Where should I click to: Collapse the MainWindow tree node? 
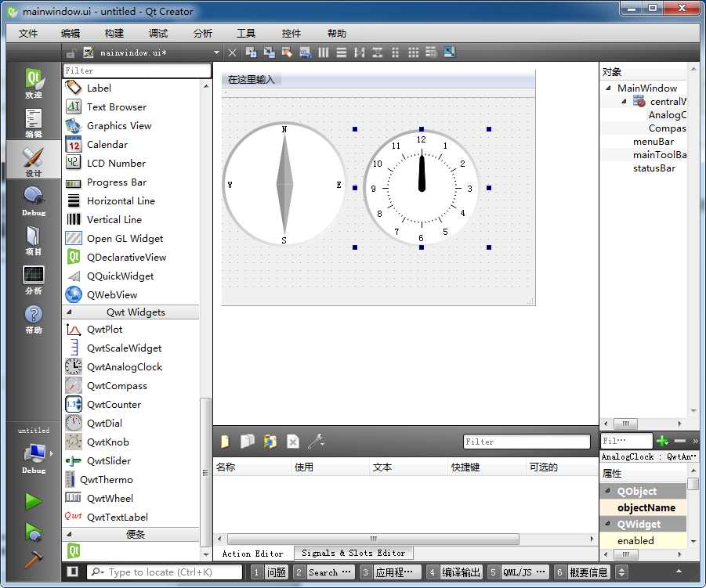click(x=608, y=88)
